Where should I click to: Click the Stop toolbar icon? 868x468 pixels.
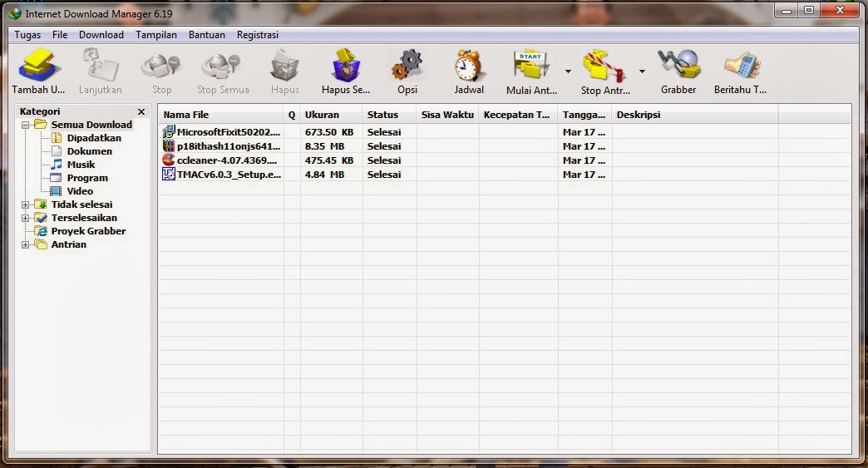(161, 66)
